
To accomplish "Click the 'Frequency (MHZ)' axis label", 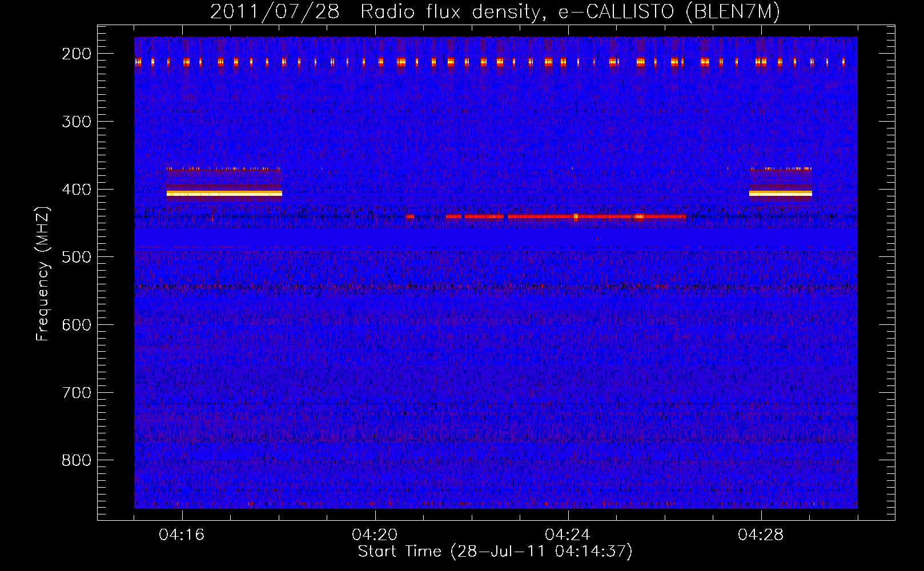I will [x=43, y=274].
